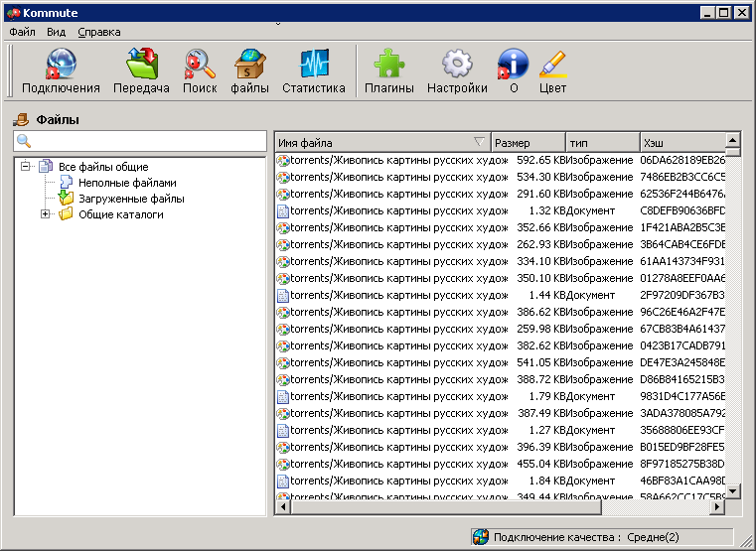
Task: Click the Все файлы общие documents icon
Action: pyautogui.click(x=46, y=166)
